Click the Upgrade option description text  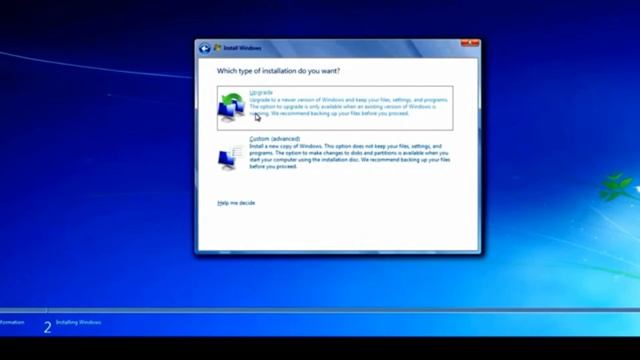tap(349, 107)
